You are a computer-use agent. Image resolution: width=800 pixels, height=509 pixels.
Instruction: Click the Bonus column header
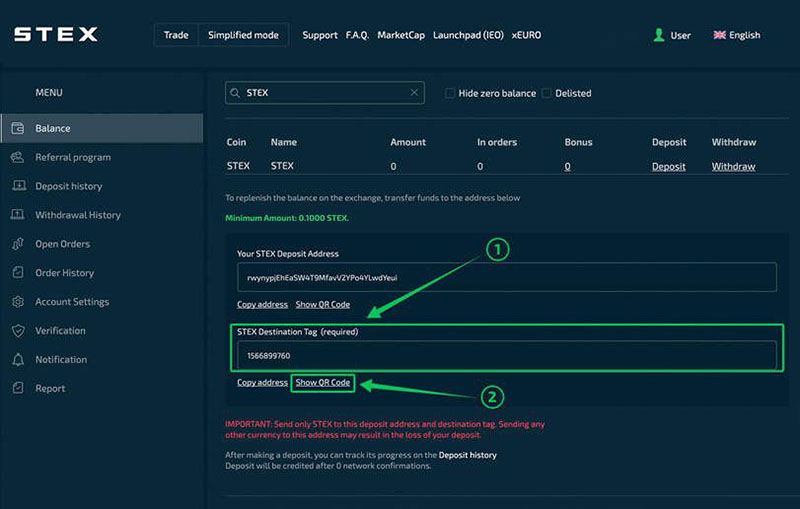pos(578,142)
